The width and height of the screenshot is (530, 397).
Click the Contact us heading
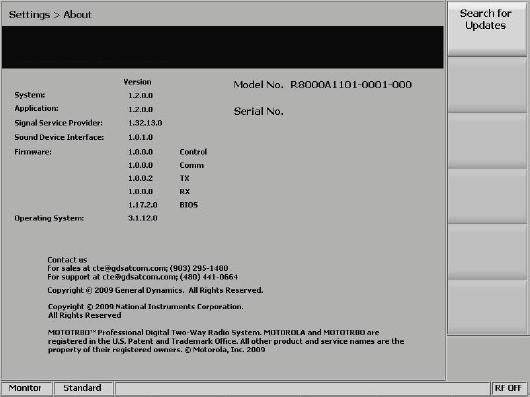coord(67,260)
